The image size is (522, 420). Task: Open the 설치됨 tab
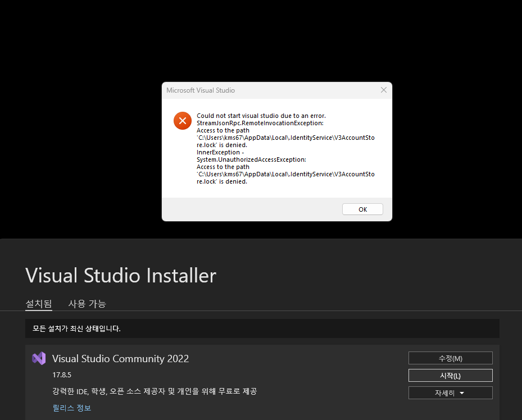tap(39, 304)
